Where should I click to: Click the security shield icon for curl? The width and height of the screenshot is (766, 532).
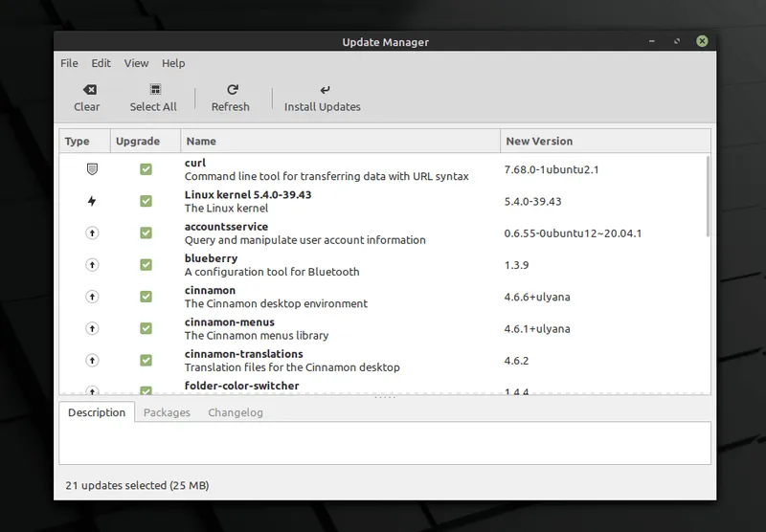click(93, 169)
